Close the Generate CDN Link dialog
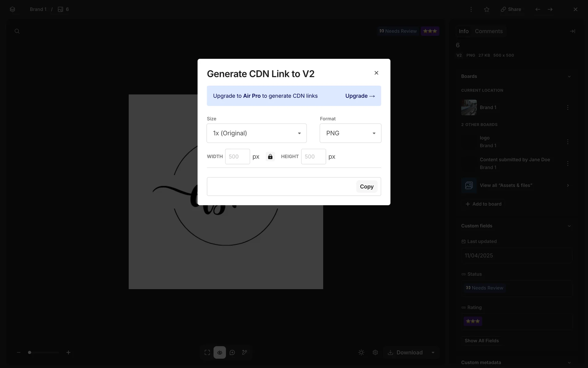Viewport: 588px width, 368px height. 376,73
